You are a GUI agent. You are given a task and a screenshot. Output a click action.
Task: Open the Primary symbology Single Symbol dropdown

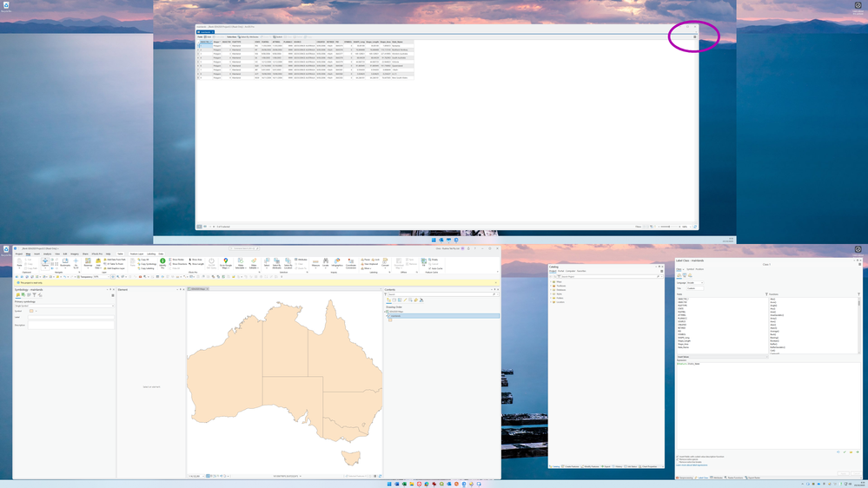(x=63, y=306)
